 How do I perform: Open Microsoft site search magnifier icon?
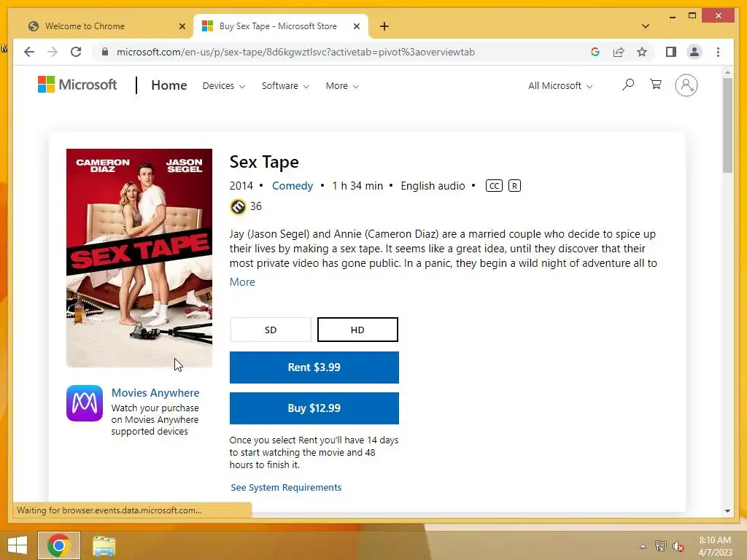pos(628,85)
